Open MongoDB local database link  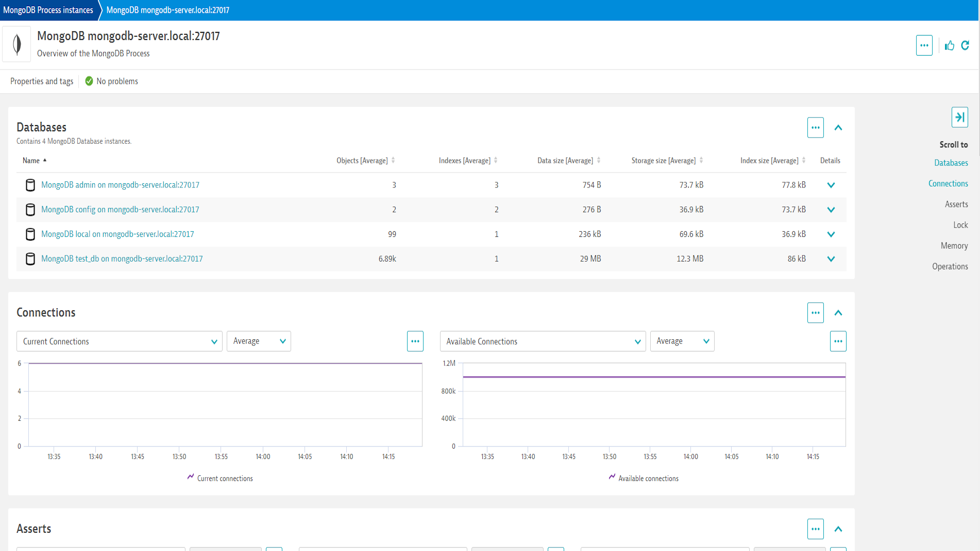(x=117, y=234)
